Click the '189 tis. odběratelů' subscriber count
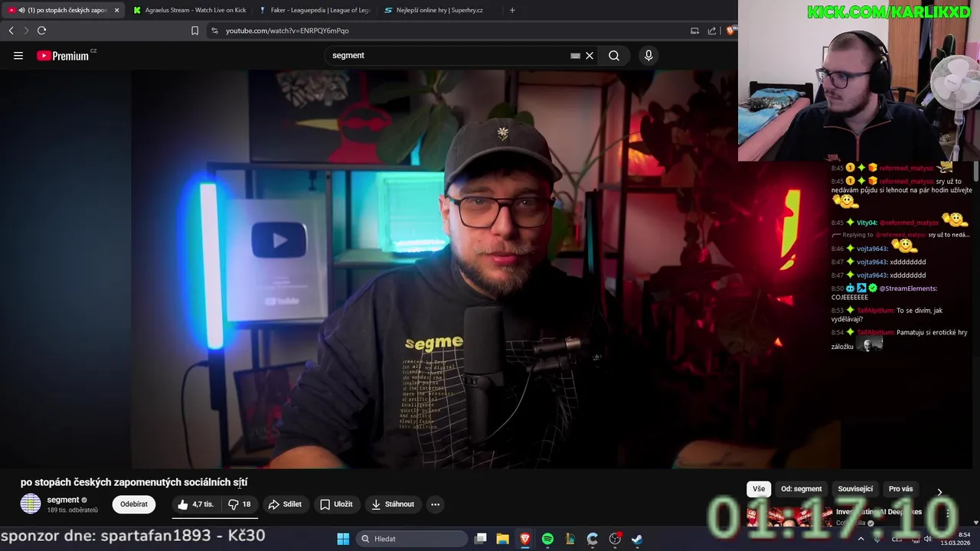This screenshot has height=551, width=980. pyautogui.click(x=73, y=510)
